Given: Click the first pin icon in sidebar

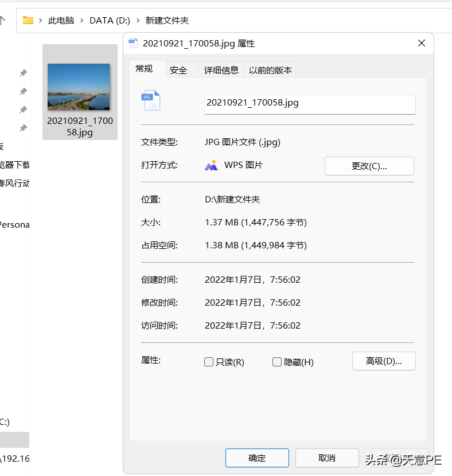Looking at the screenshot, I should (24, 73).
